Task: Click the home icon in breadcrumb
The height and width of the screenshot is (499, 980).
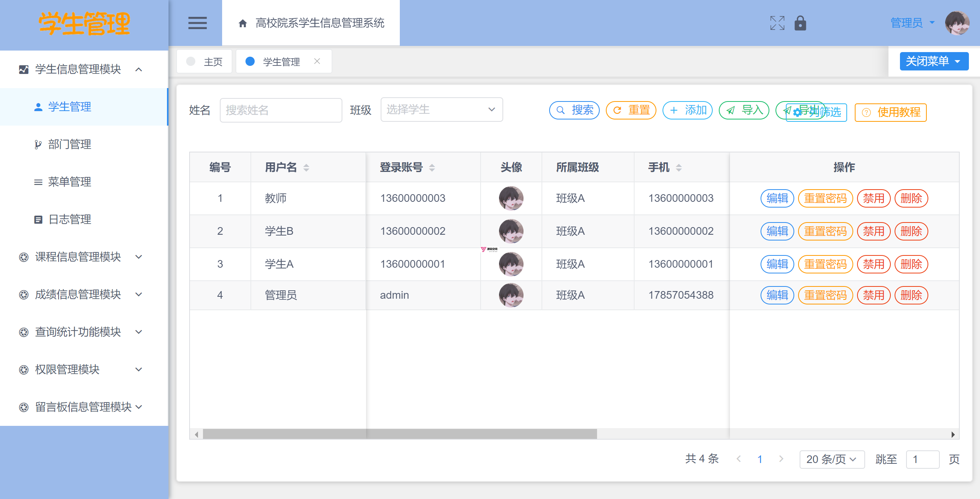Action: pos(242,23)
